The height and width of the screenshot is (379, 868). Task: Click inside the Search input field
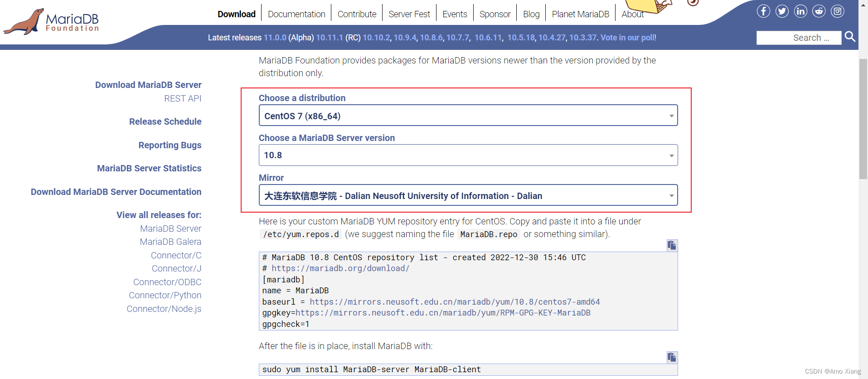point(799,38)
